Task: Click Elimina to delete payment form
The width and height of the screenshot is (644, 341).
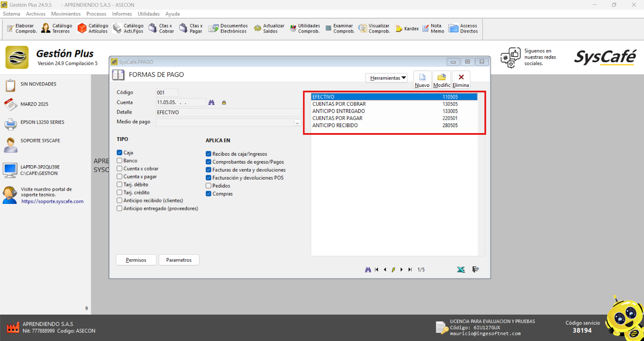Action: [x=461, y=80]
